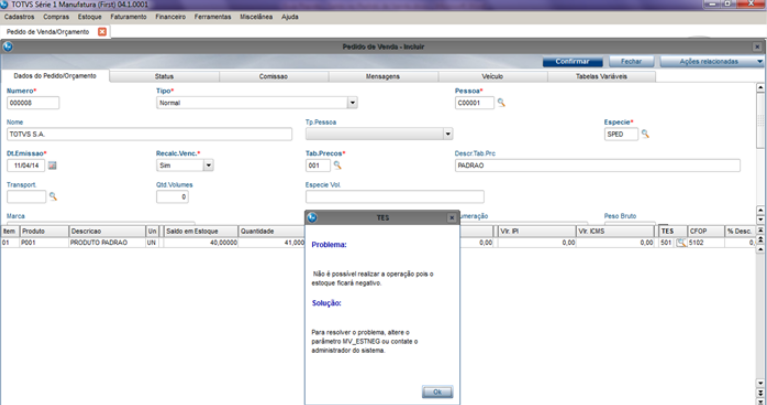Screen dimensions: 767x405
Task: Click the CFOP column header
Action: point(705,231)
